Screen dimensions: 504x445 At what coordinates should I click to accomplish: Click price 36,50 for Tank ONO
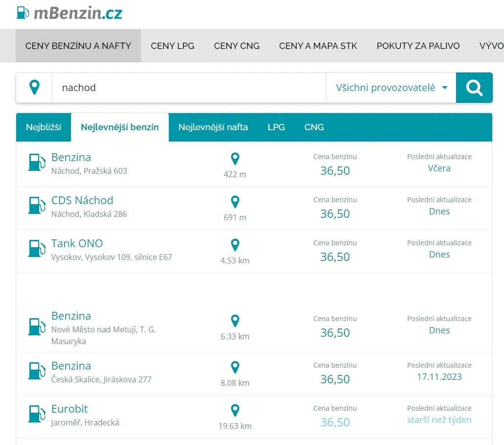click(x=335, y=257)
